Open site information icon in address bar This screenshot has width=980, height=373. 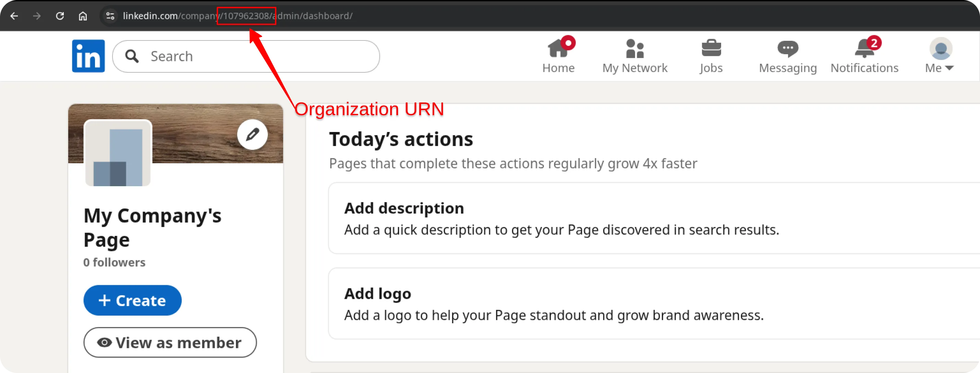coord(110,16)
